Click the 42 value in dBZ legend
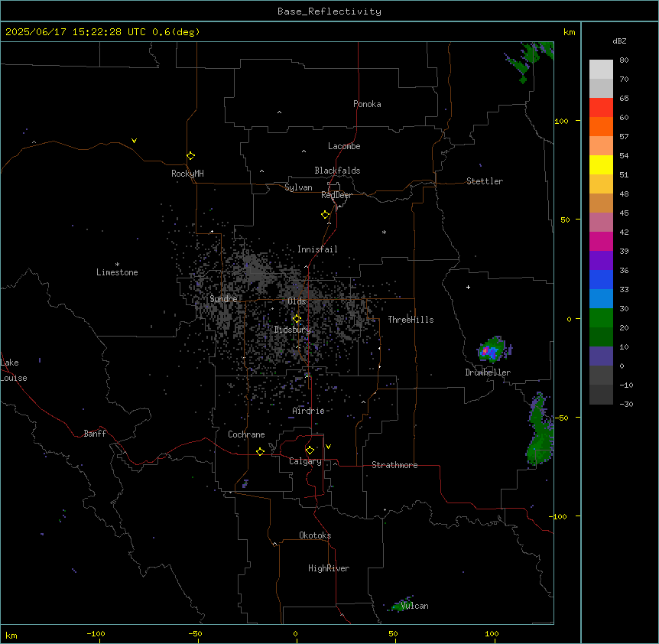This screenshot has height=644, width=659. (624, 232)
